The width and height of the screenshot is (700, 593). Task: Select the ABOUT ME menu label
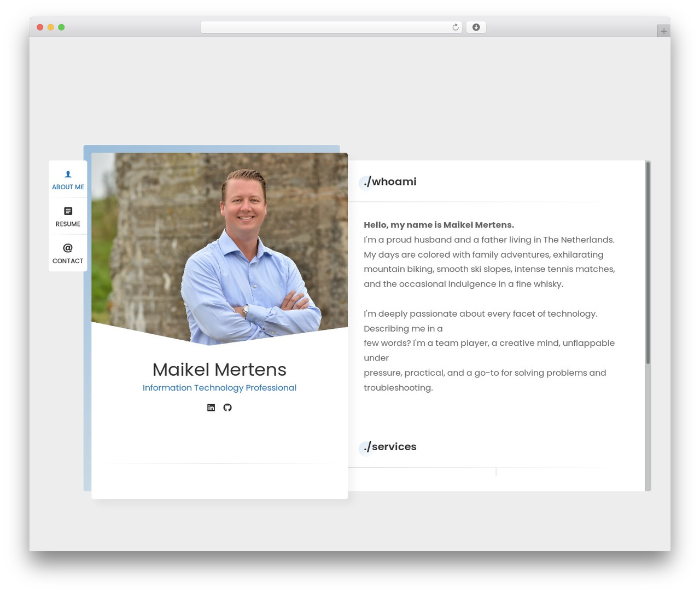pos(68,187)
